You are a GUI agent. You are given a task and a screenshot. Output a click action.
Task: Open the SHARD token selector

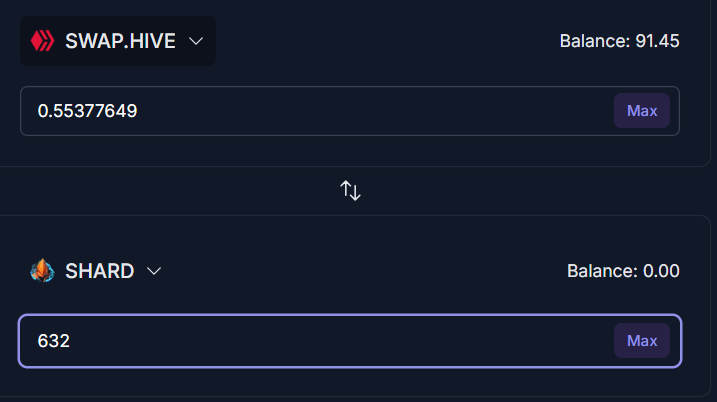click(x=96, y=271)
